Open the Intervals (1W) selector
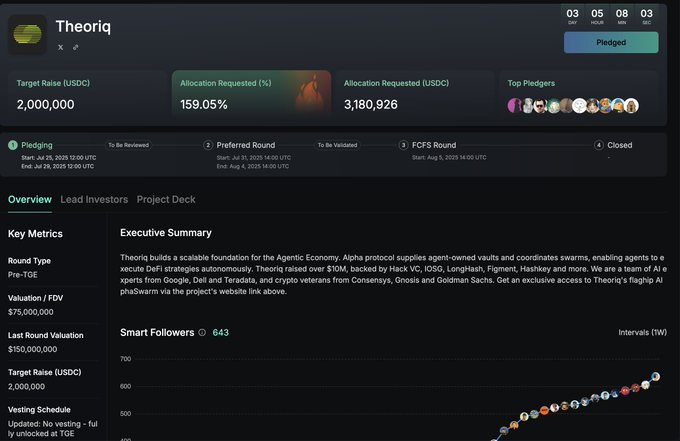The height and width of the screenshot is (441, 680). pos(642,333)
